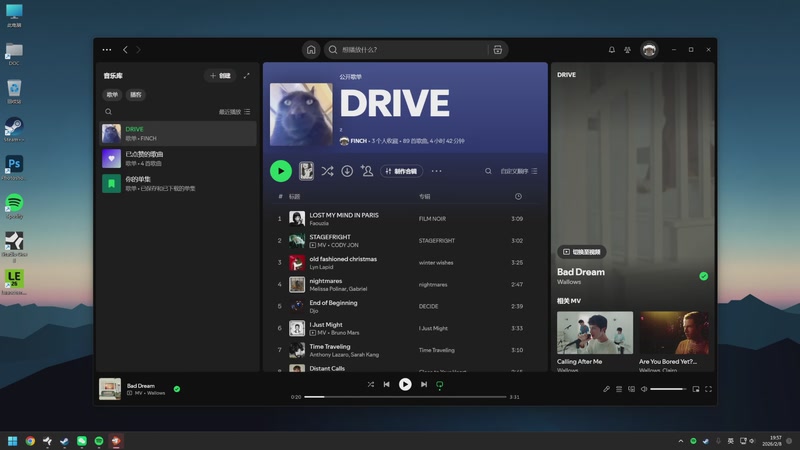The width and height of the screenshot is (800, 450).
Task: Open the winter wishes album link
Action: tap(436, 262)
